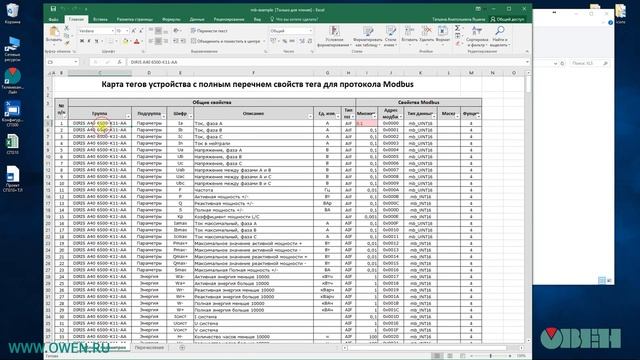Open the font size dropdown
Viewport: 640px width, 360px height.
point(127,31)
